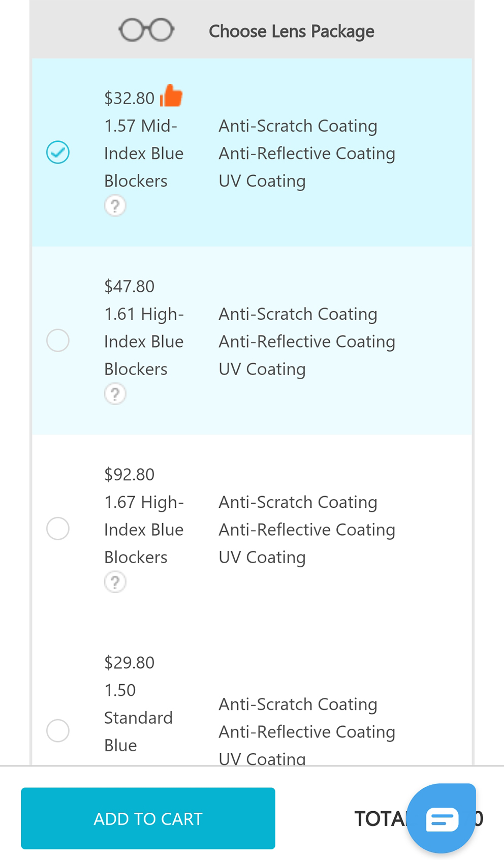The image size is (504, 860).
Task: Open help for 1.67 High-Index Blue Blockers
Action: [x=115, y=582]
